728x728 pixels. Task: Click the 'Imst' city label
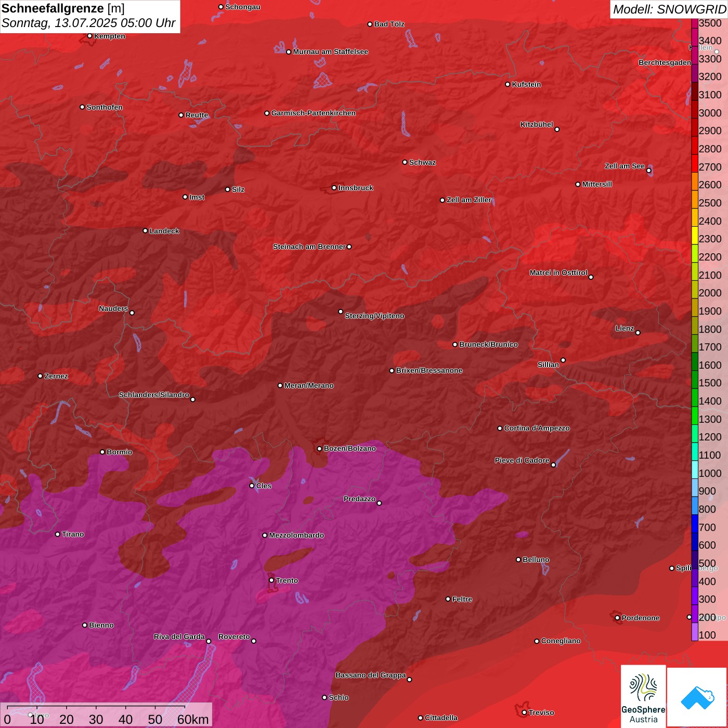tap(197, 197)
